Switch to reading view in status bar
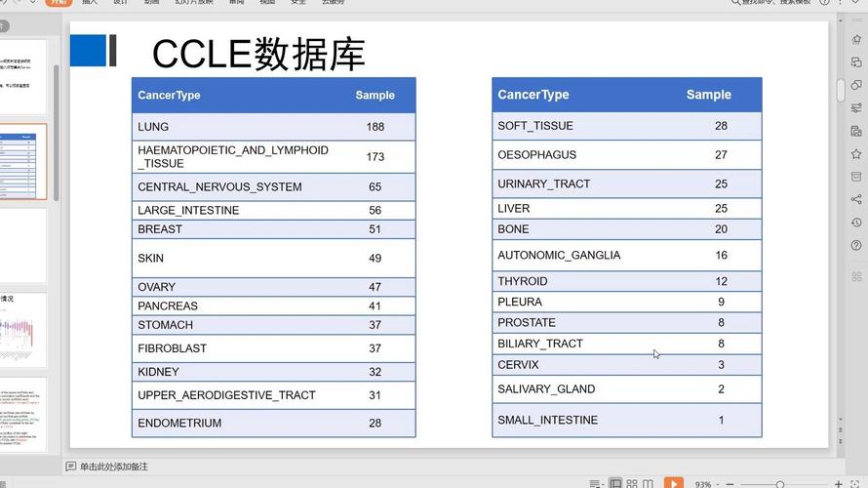 (x=648, y=483)
